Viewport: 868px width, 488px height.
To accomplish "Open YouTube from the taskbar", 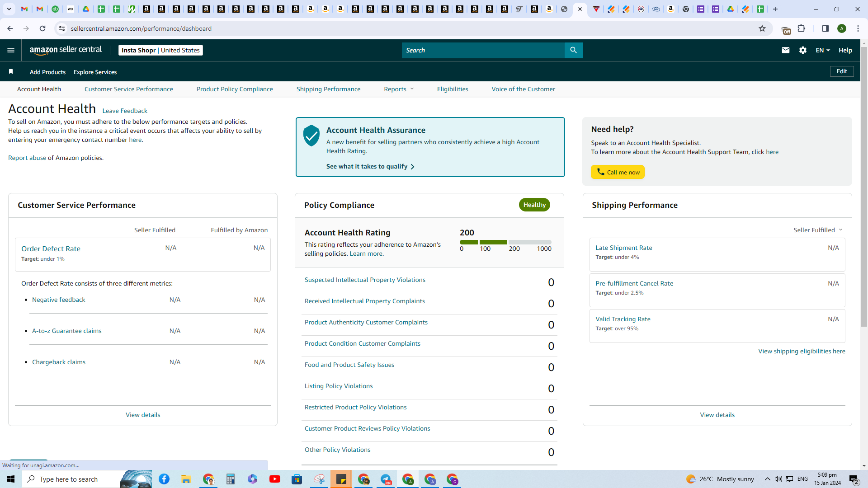I will pos(275,479).
